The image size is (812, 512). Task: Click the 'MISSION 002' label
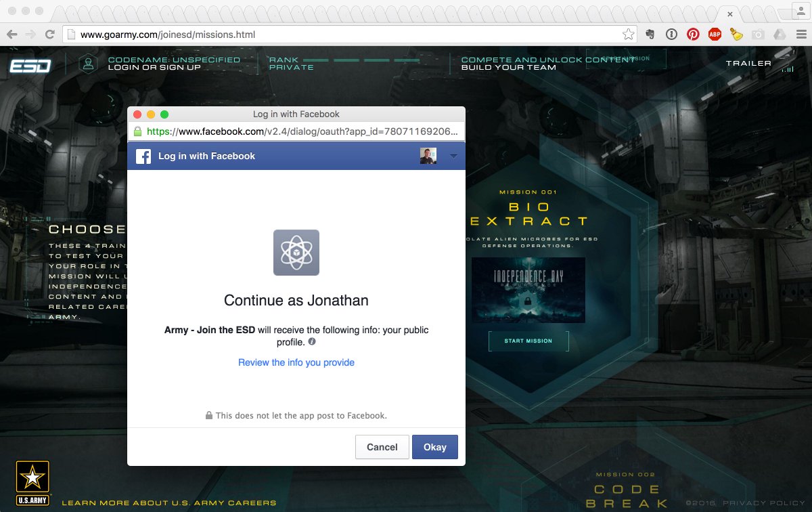(625, 475)
